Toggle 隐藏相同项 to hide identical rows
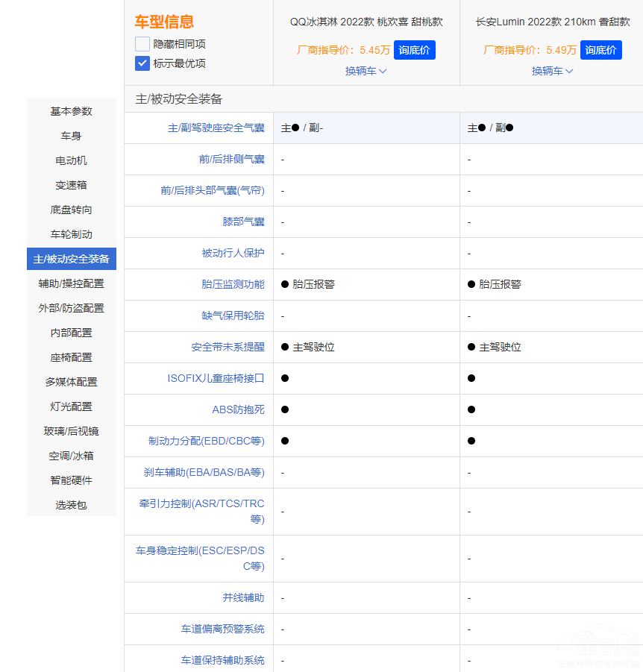 pos(142,43)
